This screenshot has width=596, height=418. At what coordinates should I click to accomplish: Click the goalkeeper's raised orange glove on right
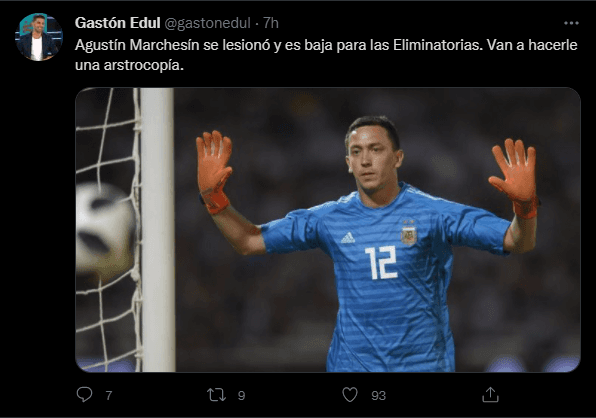click(514, 177)
